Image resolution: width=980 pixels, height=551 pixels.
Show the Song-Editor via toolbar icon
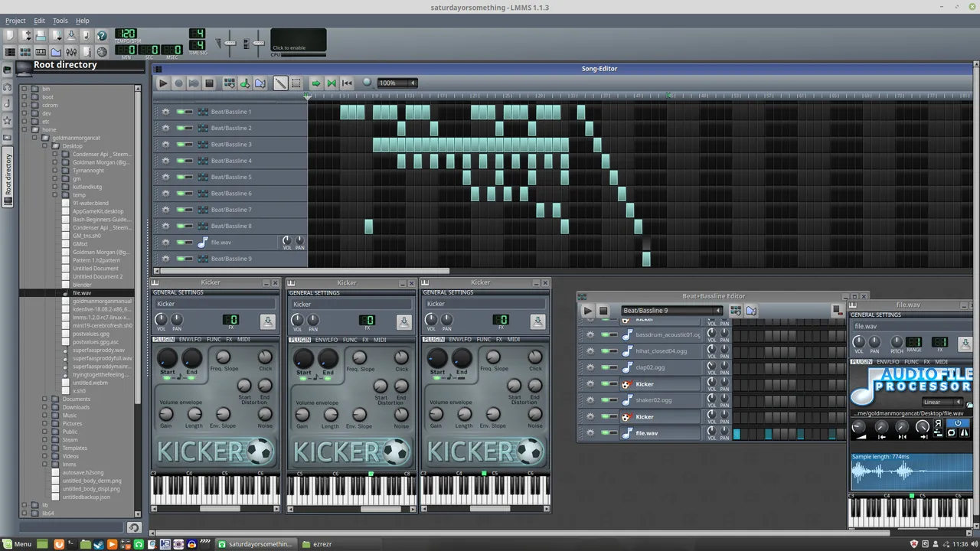(x=10, y=52)
